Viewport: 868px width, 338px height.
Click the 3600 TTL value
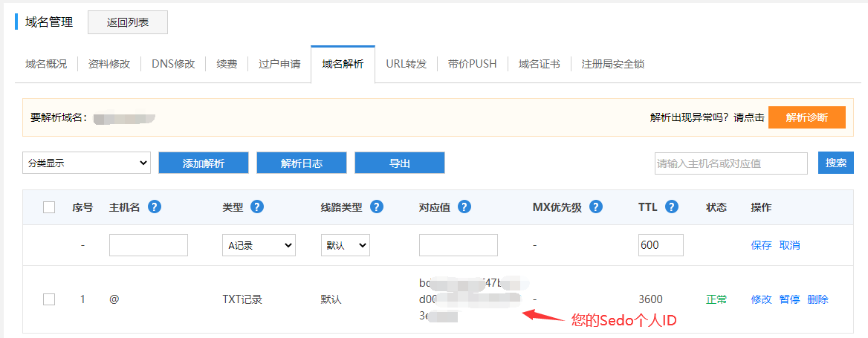coord(650,299)
